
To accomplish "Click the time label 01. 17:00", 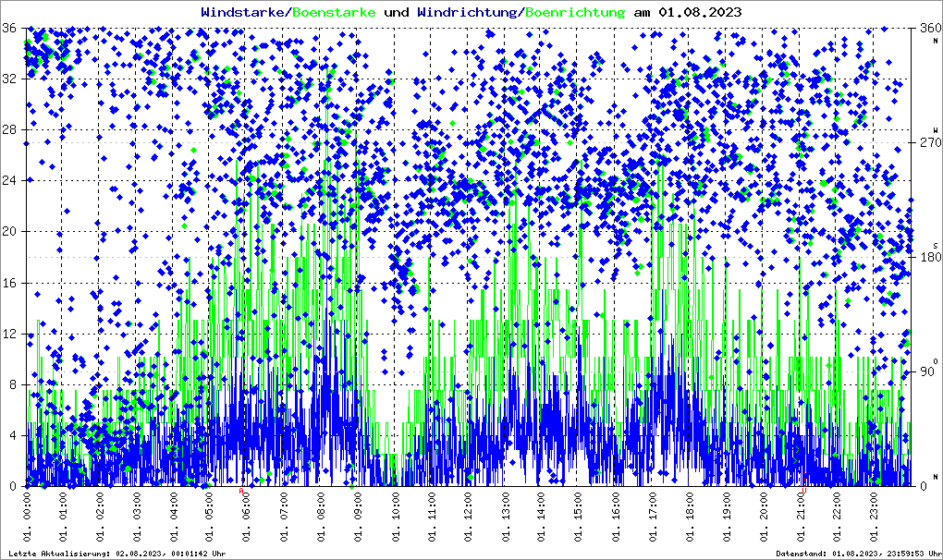I will click(x=653, y=517).
